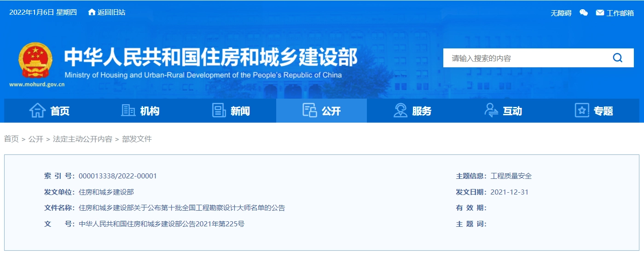Open the 公开 navigation tab
The image size is (644, 260).
click(x=321, y=111)
